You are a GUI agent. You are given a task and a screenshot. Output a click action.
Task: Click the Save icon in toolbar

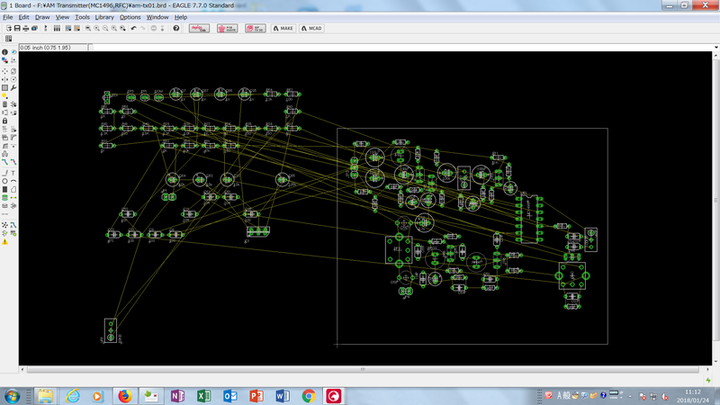point(15,28)
